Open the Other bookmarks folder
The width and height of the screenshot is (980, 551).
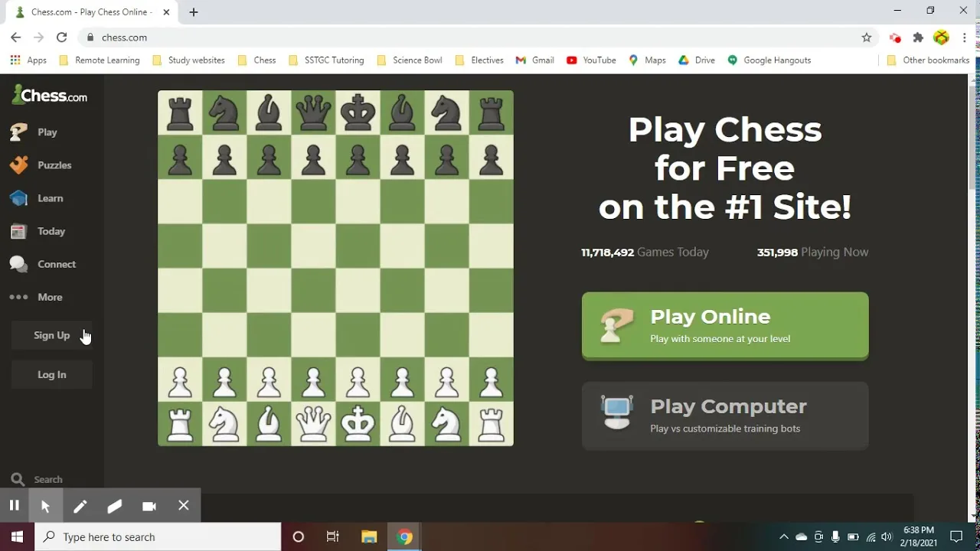[x=928, y=60]
